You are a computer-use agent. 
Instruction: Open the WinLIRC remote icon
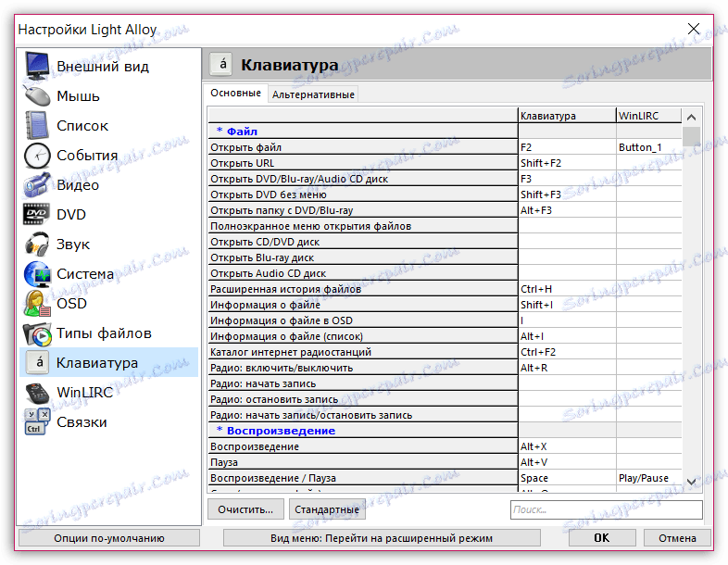(38, 393)
